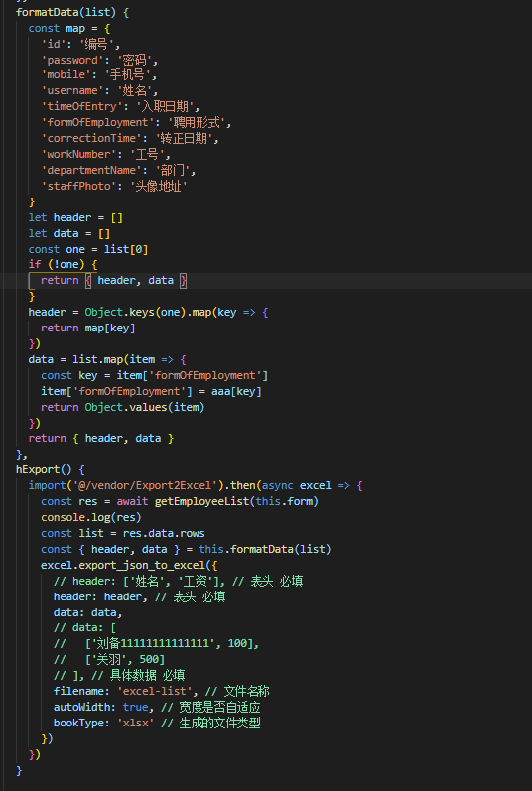Image resolution: width=532 pixels, height=791 pixels.
Task: Select the 'password': '密码' map entry
Action: [x=99, y=60]
